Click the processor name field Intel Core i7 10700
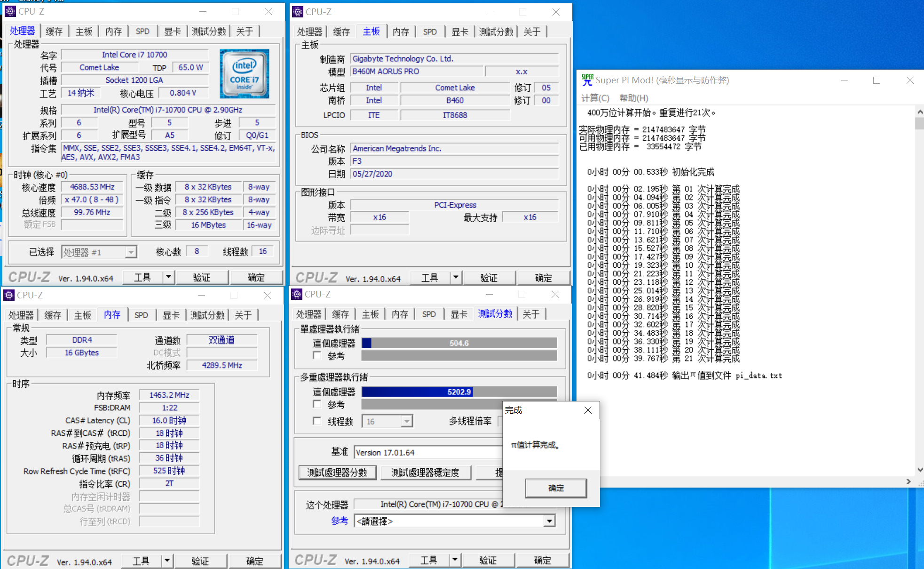924x569 pixels. tap(134, 55)
